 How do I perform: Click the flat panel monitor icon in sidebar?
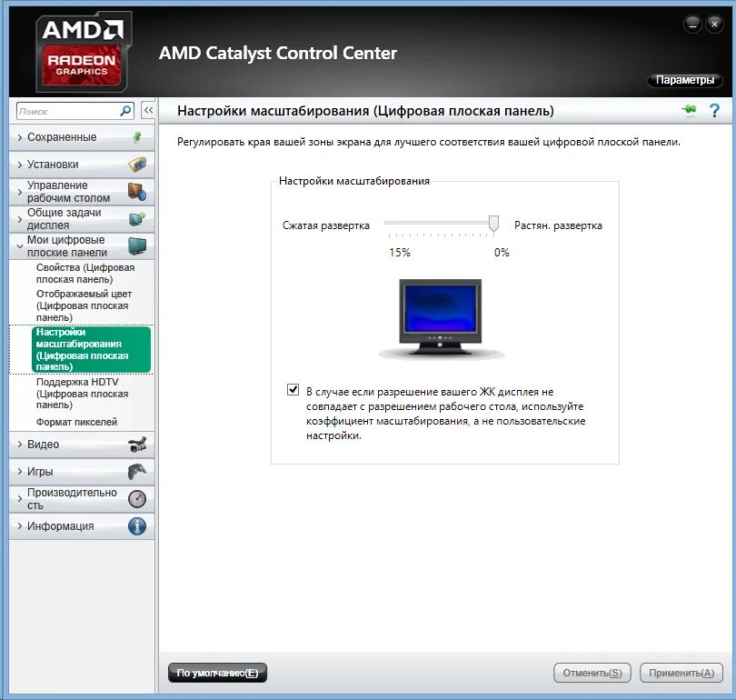137,246
